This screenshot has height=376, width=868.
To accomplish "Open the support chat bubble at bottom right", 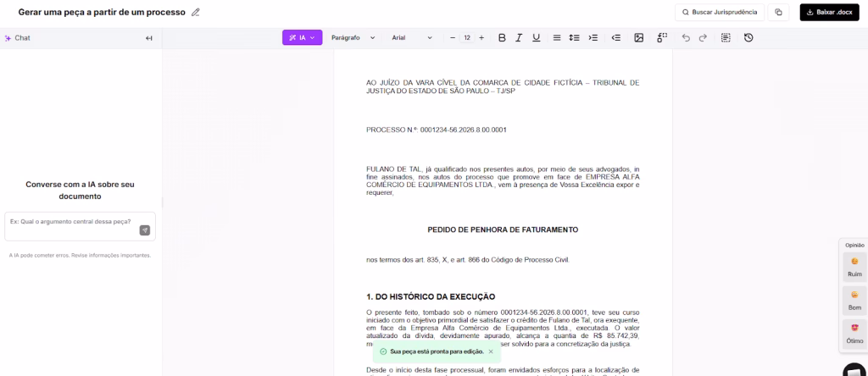I will (x=856, y=370).
